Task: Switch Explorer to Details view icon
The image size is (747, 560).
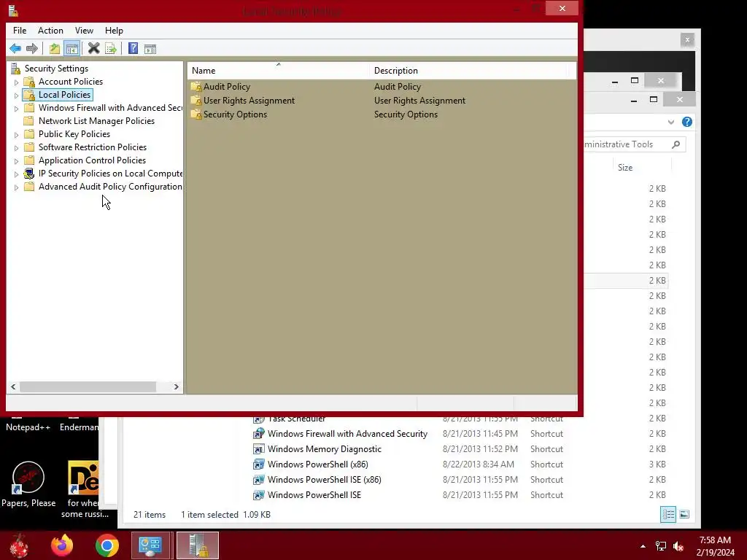Action: pos(668,514)
